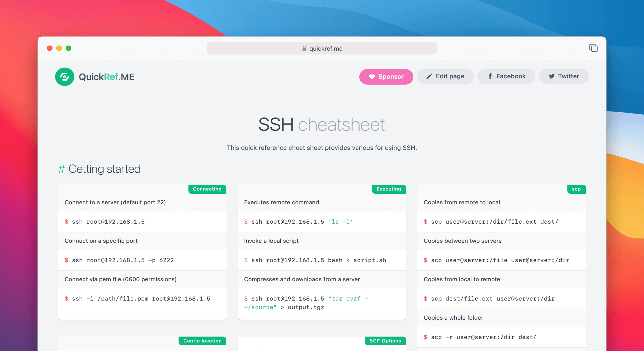This screenshot has height=351, width=644.
Task: Click the Config location tag at bottom
Action: (202, 341)
